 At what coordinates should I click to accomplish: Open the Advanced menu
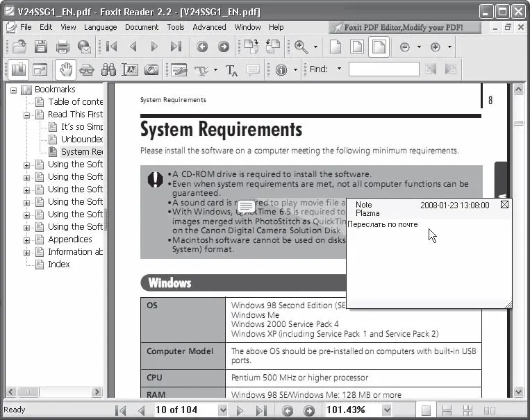pyautogui.click(x=209, y=27)
